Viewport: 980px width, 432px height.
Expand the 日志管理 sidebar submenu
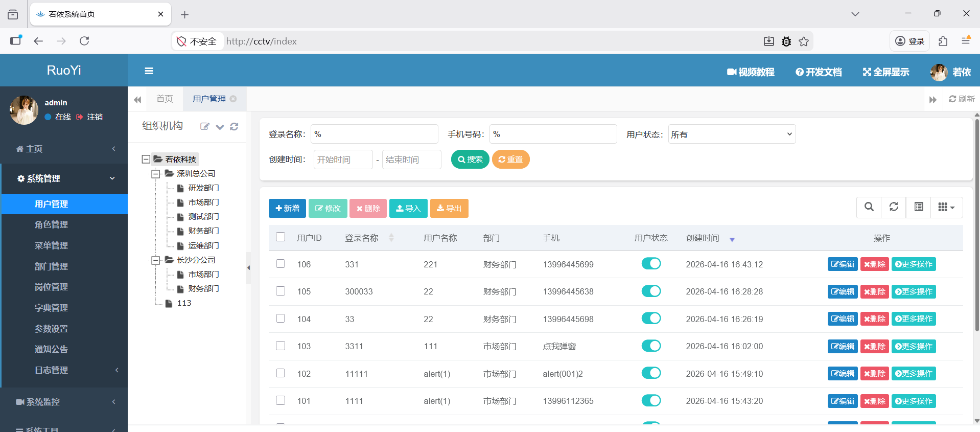pyautogui.click(x=65, y=370)
